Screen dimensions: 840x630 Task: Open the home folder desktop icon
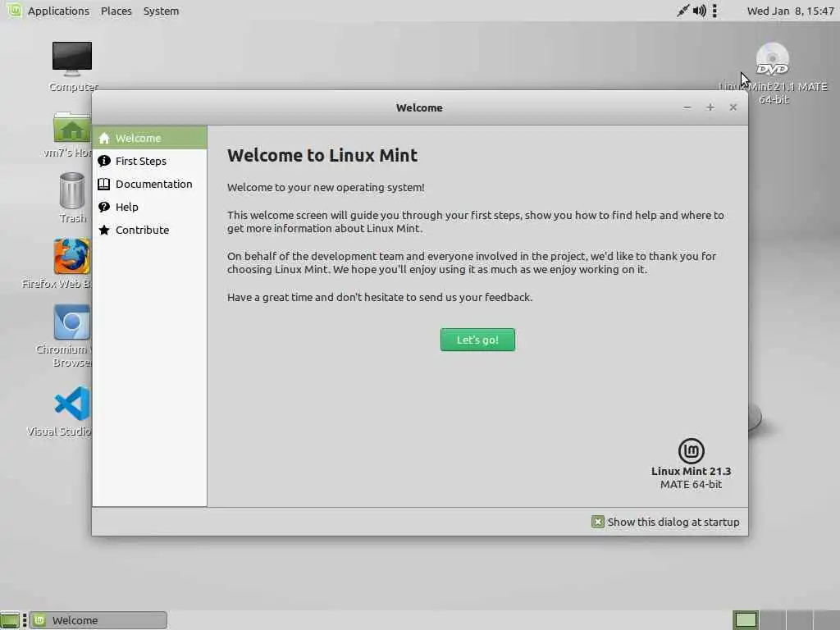coord(72,128)
